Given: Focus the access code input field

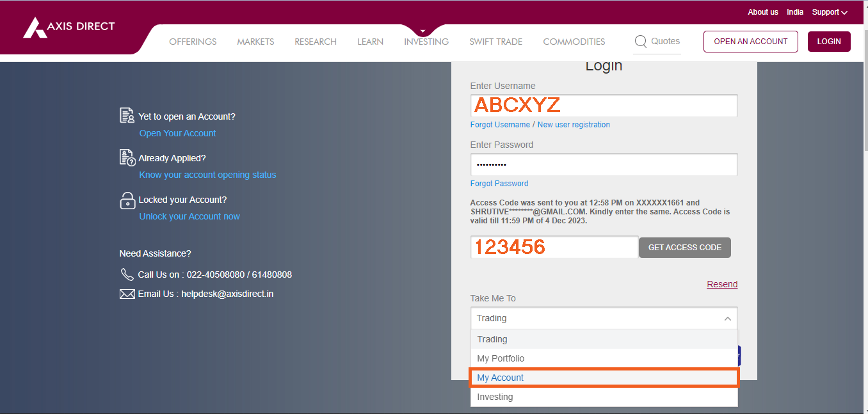Looking at the screenshot, I should coord(554,247).
